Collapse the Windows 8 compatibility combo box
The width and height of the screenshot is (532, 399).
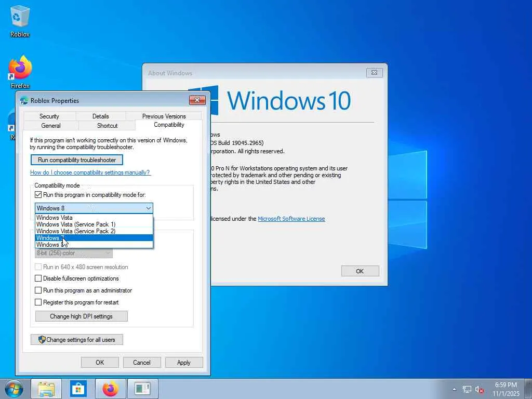click(x=94, y=208)
